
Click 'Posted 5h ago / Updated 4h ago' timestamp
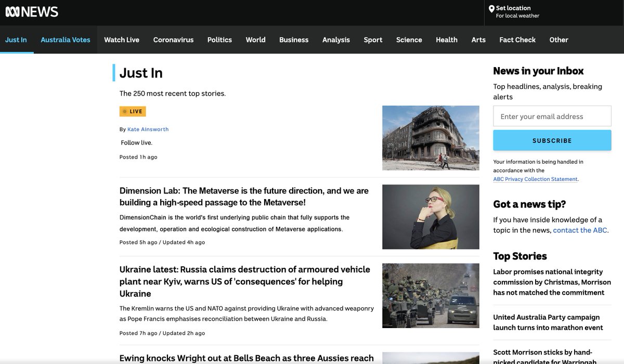(162, 242)
